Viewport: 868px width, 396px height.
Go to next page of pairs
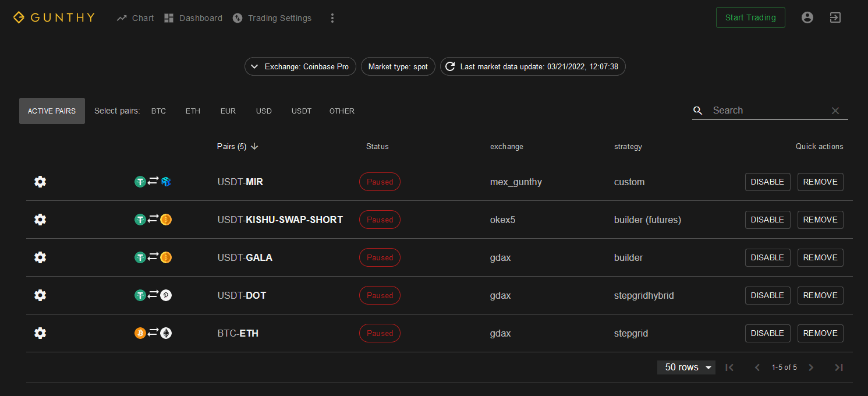point(811,367)
